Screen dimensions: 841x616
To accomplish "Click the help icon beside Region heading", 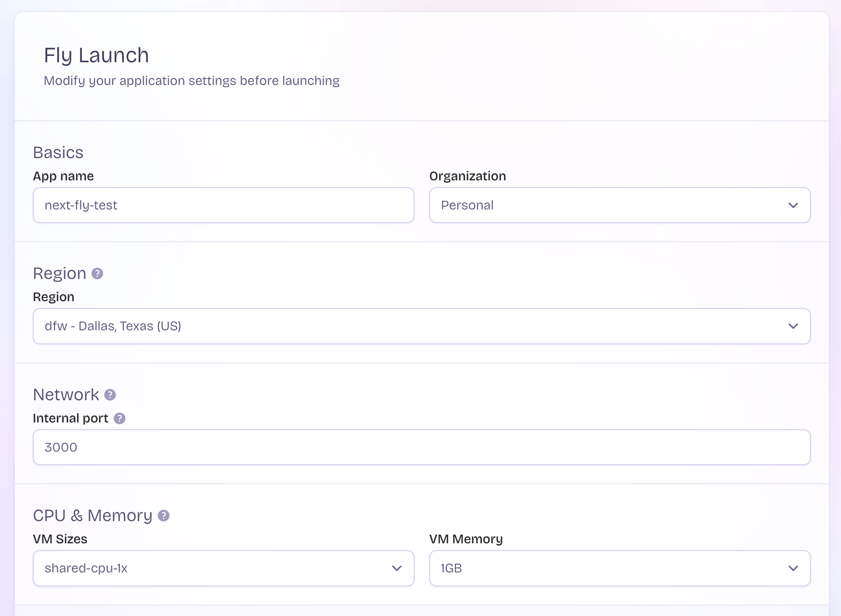I will coord(97,273).
